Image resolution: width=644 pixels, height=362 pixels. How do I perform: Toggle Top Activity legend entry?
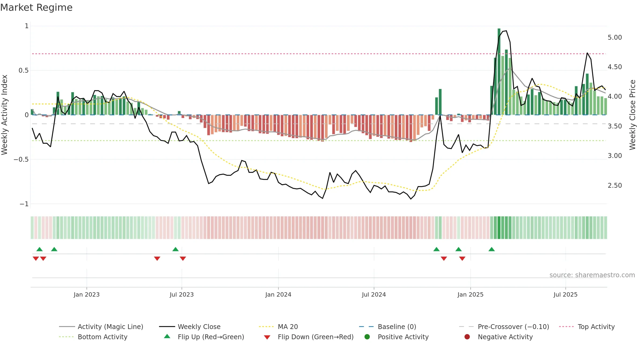point(587,327)
